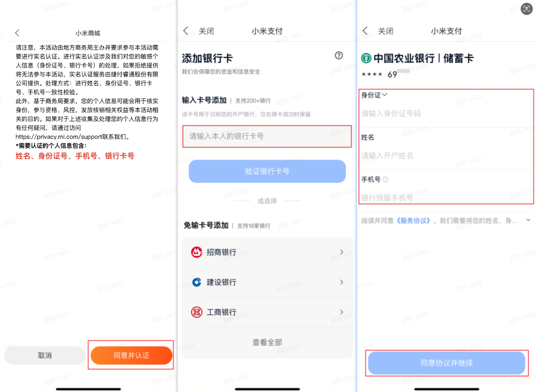Screen dimensions: 536x392
Task: Tap the 或选择 divider label
Action: 267,201
